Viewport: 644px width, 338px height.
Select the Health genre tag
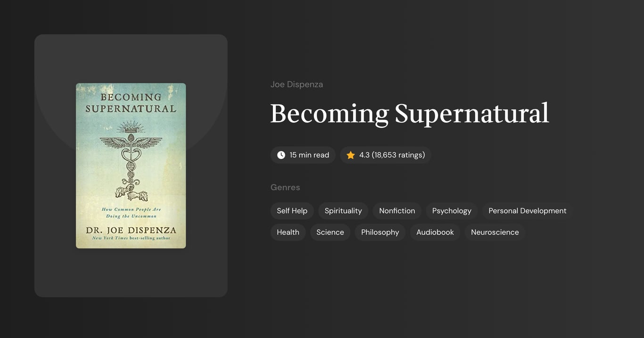288,232
